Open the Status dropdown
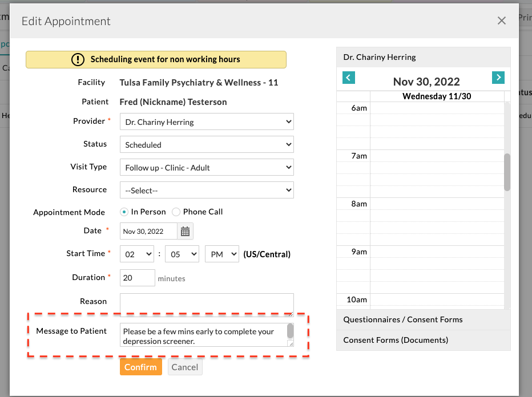The width and height of the screenshot is (532, 397). tap(207, 144)
